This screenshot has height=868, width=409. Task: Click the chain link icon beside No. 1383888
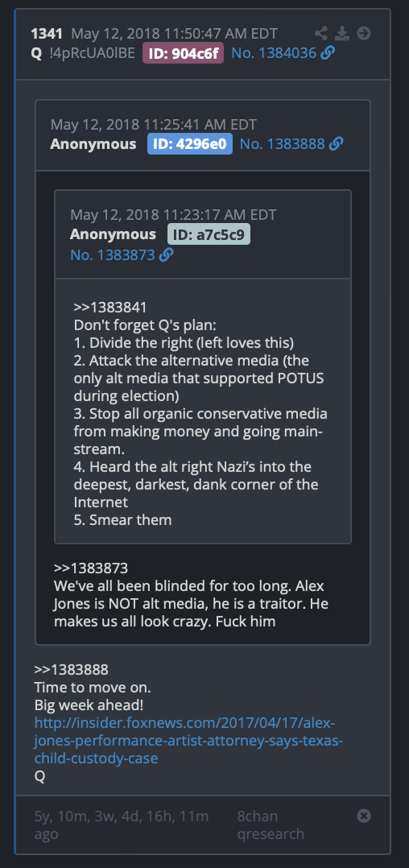(336, 144)
